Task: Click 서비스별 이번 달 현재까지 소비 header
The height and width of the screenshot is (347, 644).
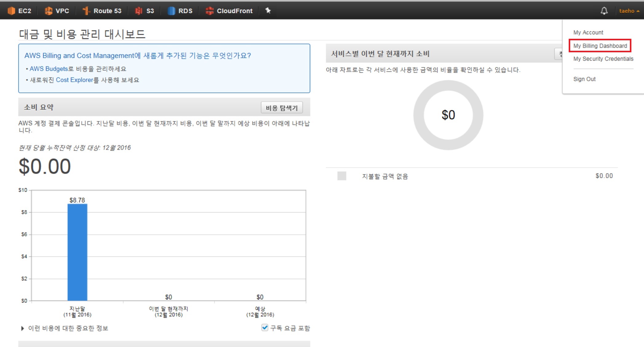Action: (380, 54)
